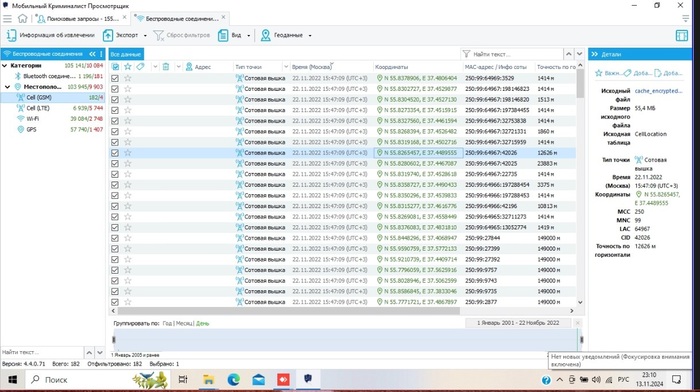This screenshot has height=392, width=700.
Task: Open File Explorer from the taskbar
Action: pos(208,380)
